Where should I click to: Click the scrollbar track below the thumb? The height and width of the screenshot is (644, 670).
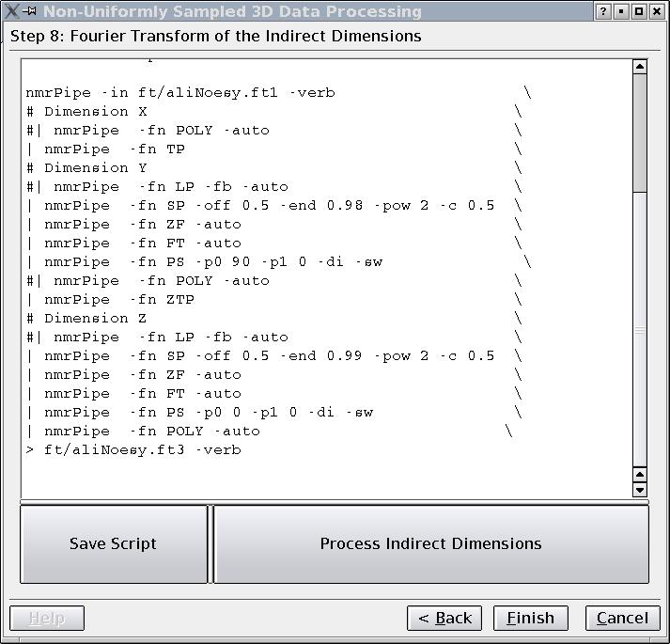click(x=640, y=329)
